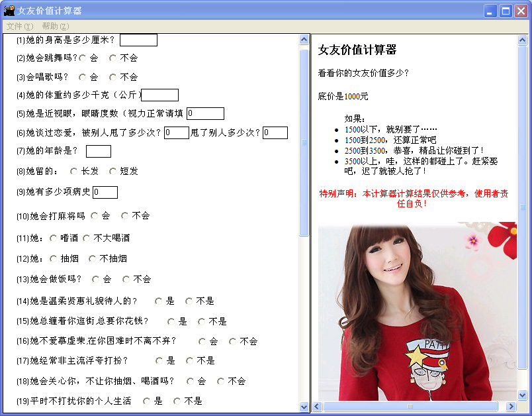Open the 文件 menu

coord(20,26)
